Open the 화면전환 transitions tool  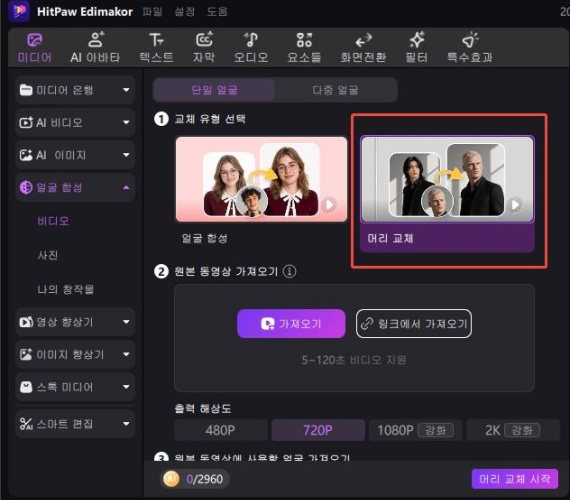pyautogui.click(x=363, y=47)
